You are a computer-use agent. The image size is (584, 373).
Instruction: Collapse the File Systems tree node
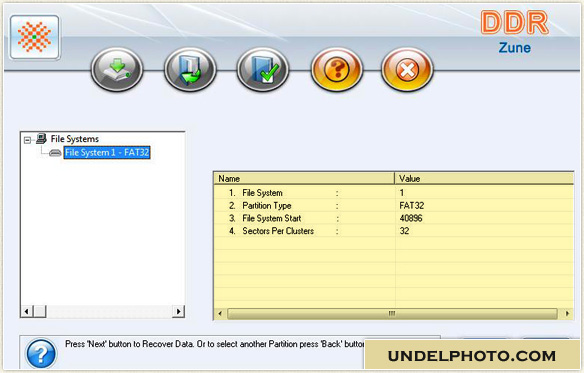(27, 140)
